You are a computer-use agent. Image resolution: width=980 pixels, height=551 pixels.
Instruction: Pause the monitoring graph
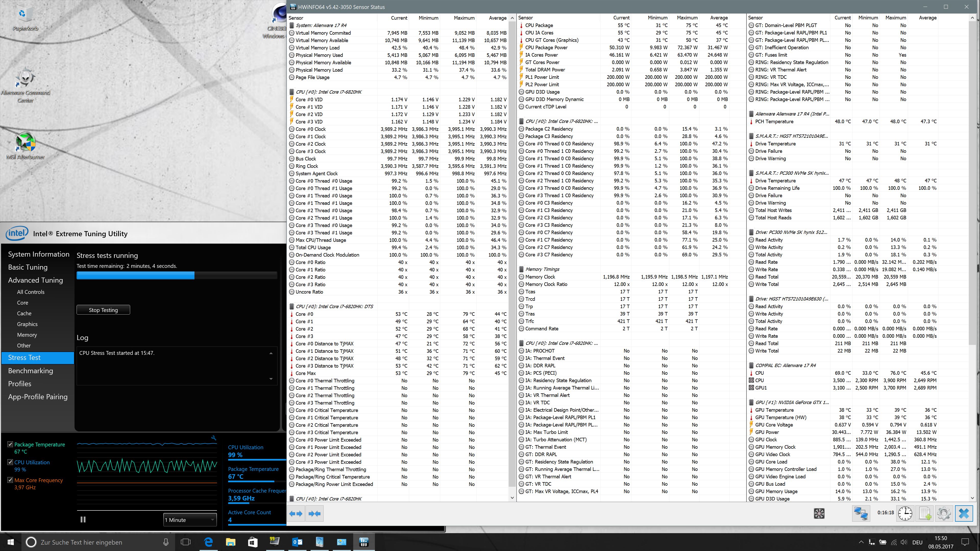pyautogui.click(x=83, y=519)
